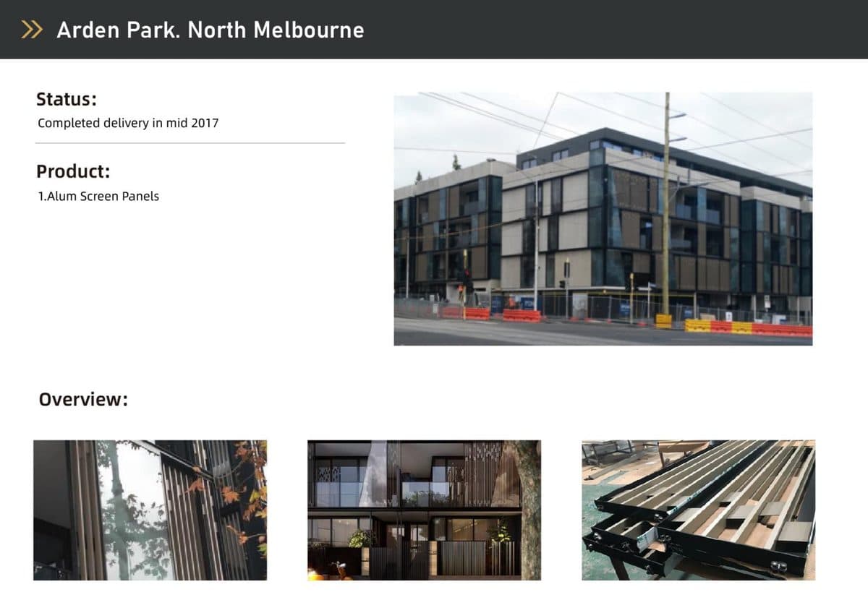Select the 'Completed delivery in mid 2017' text

[128, 123]
